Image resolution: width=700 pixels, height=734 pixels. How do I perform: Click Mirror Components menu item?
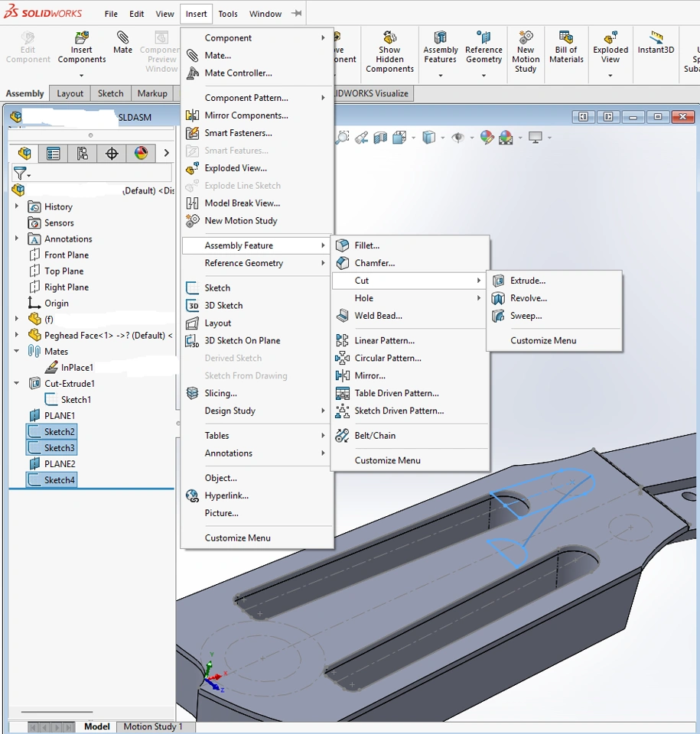pos(257,115)
